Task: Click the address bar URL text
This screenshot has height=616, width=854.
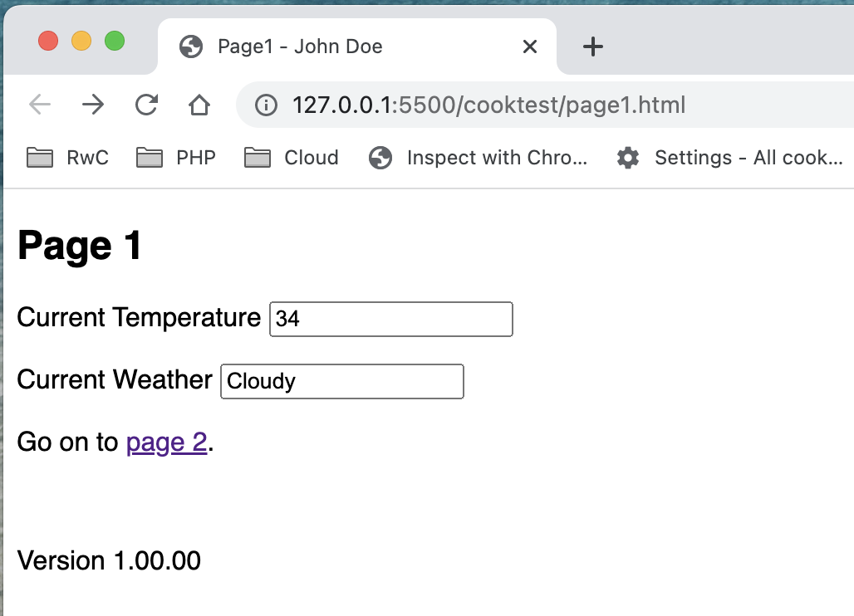Action: pos(488,105)
